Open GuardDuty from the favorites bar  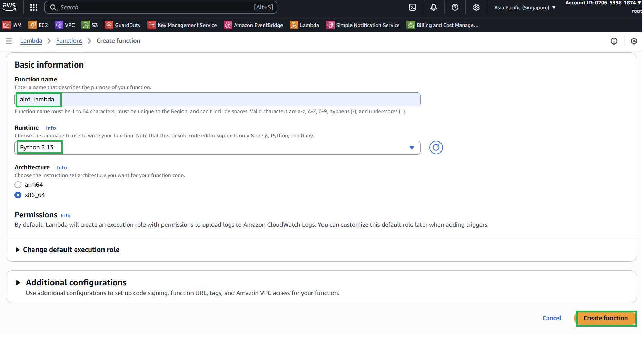(x=123, y=25)
